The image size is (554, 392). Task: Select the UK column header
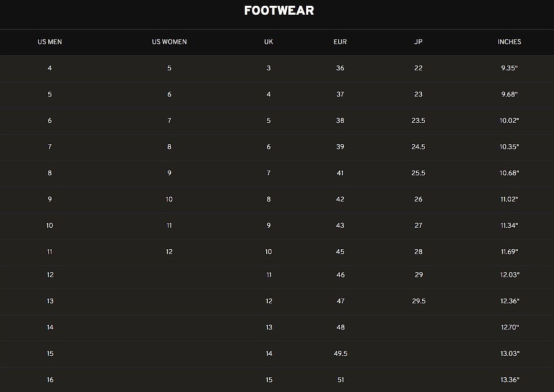268,42
